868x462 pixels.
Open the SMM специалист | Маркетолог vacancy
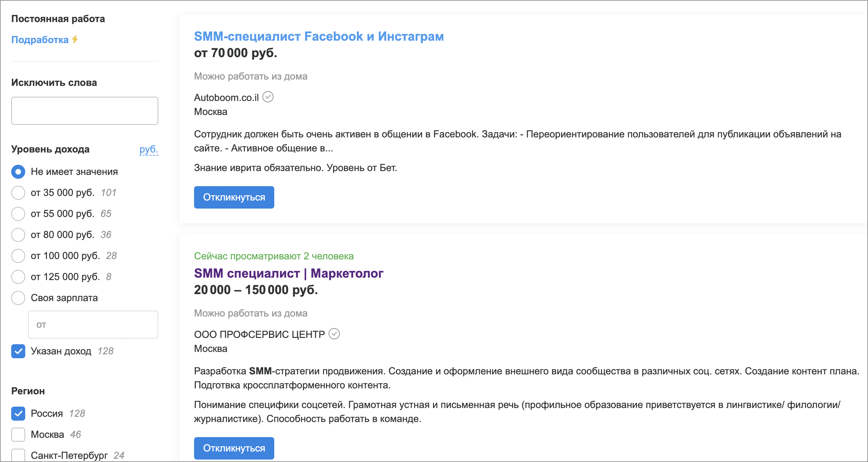click(289, 273)
